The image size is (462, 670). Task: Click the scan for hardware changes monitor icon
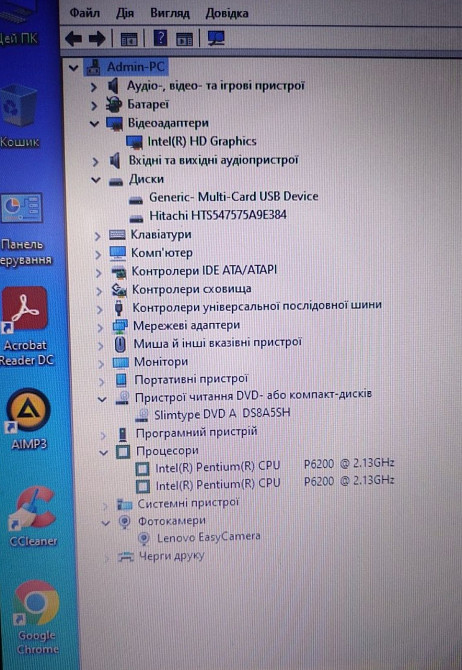[x=216, y=38]
